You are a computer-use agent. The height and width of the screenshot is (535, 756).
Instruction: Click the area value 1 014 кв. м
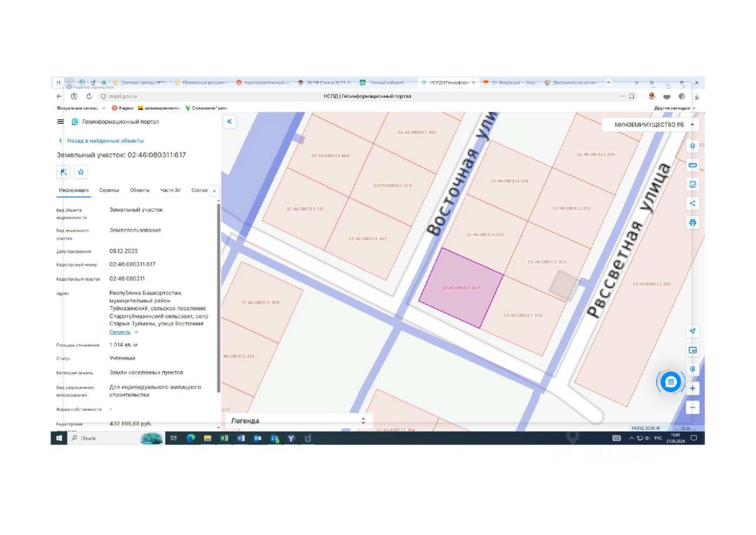[x=123, y=345]
